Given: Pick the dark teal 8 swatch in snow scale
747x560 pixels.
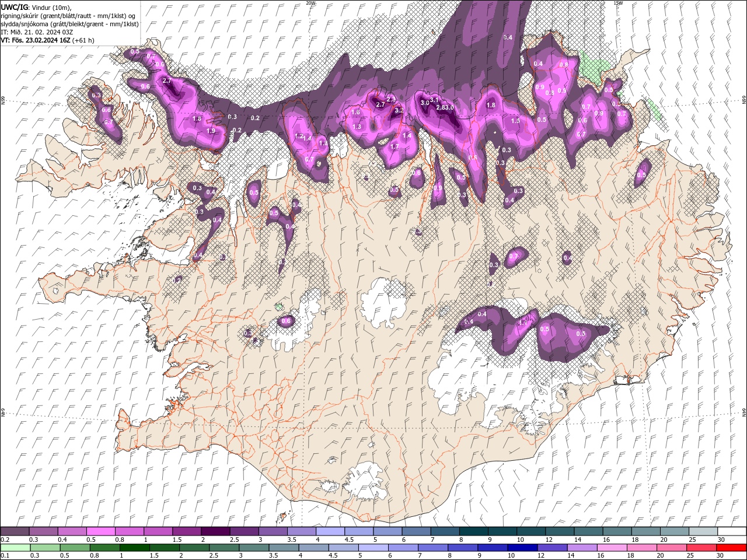Looking at the screenshot, I should coord(473,531).
